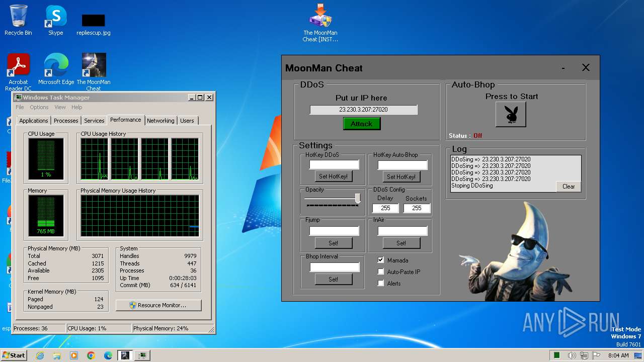Click Set button under Fjump

[333, 243]
